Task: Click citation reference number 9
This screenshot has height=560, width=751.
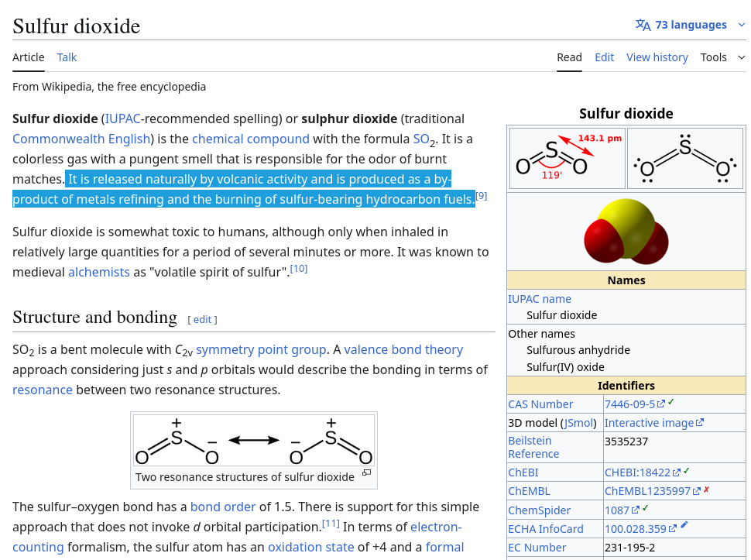Action: pyautogui.click(x=481, y=196)
